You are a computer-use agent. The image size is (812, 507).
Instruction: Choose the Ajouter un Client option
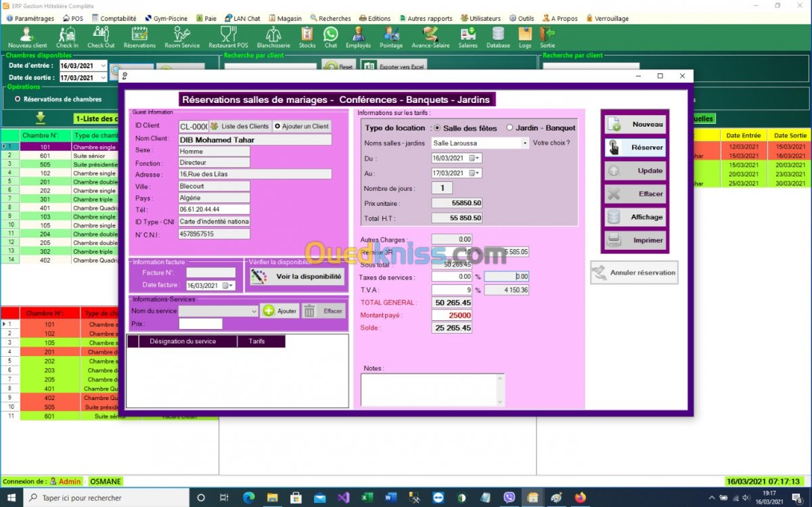click(302, 126)
